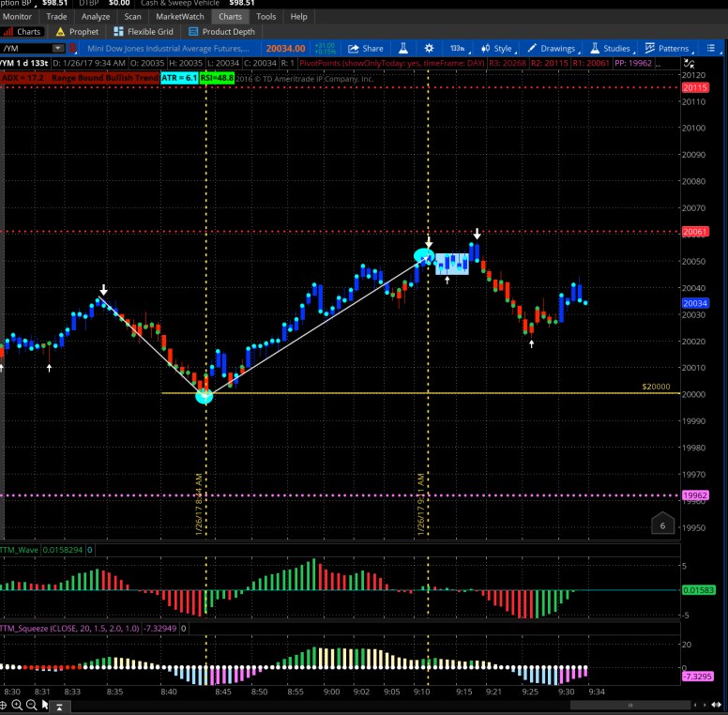Click the hexagon badge labeled 6
Screen dimensions: 728x715
point(662,526)
